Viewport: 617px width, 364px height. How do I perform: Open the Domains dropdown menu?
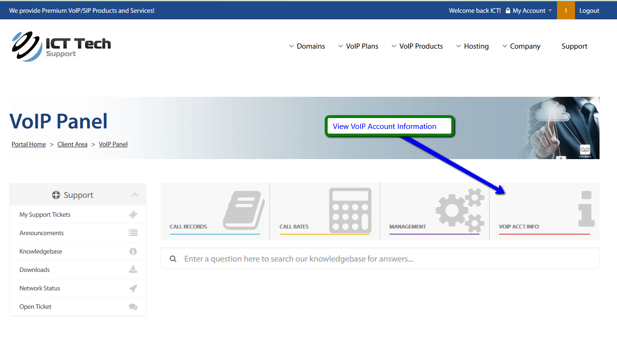point(307,46)
